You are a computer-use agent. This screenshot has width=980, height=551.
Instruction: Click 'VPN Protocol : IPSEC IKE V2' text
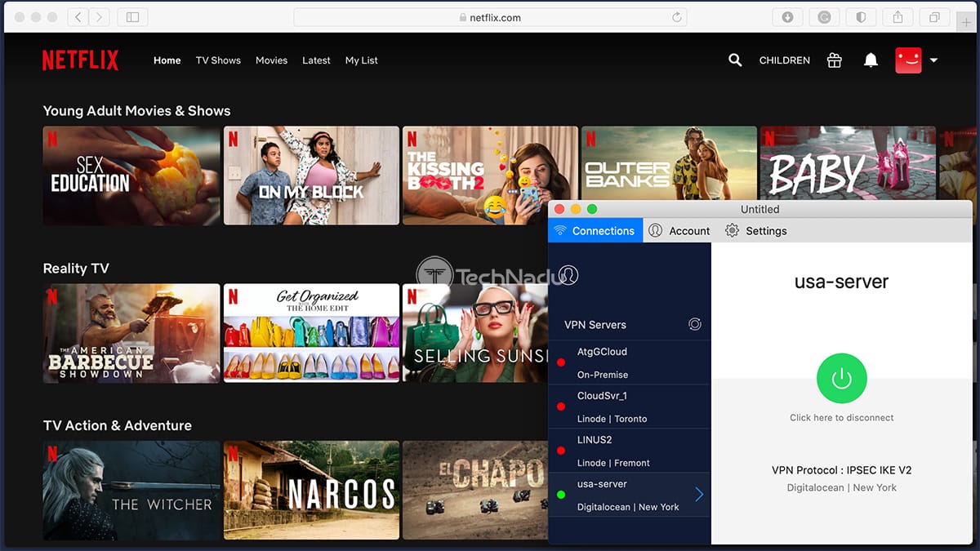coord(841,470)
